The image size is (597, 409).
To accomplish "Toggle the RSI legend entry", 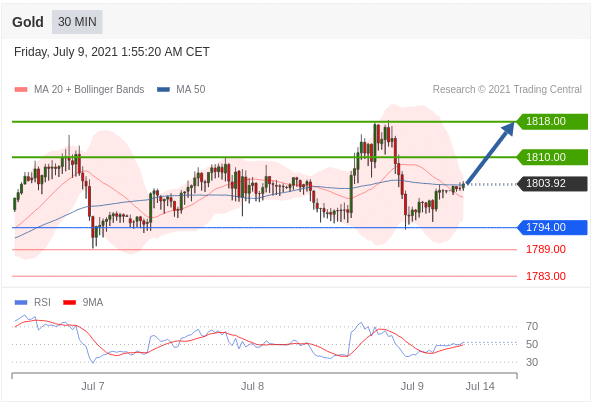I will (32, 302).
